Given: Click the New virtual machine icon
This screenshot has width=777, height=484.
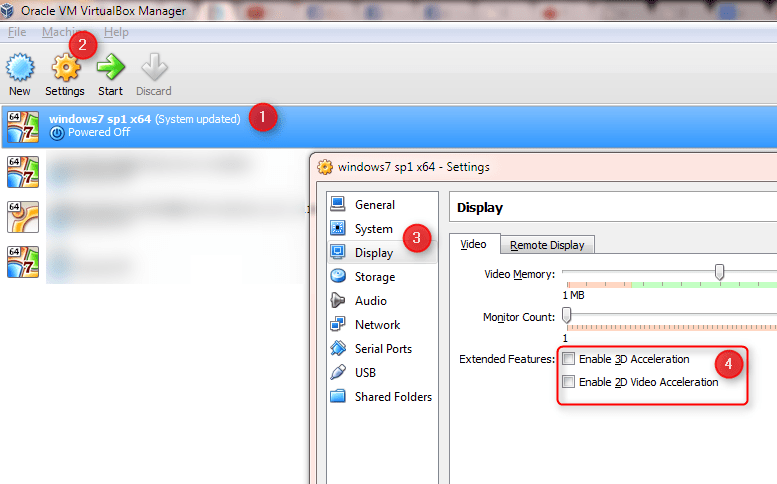Looking at the screenshot, I should pyautogui.click(x=20, y=67).
